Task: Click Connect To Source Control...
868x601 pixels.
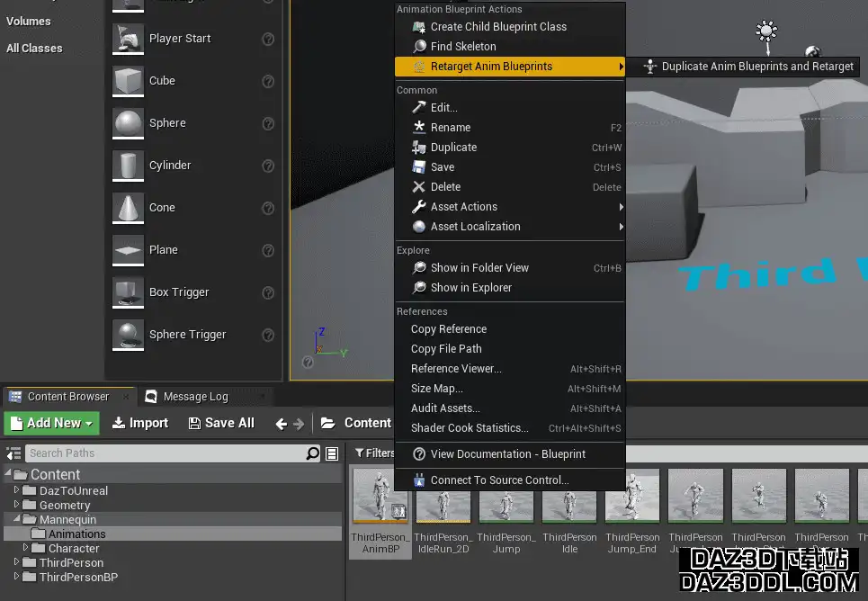Action: [510, 480]
